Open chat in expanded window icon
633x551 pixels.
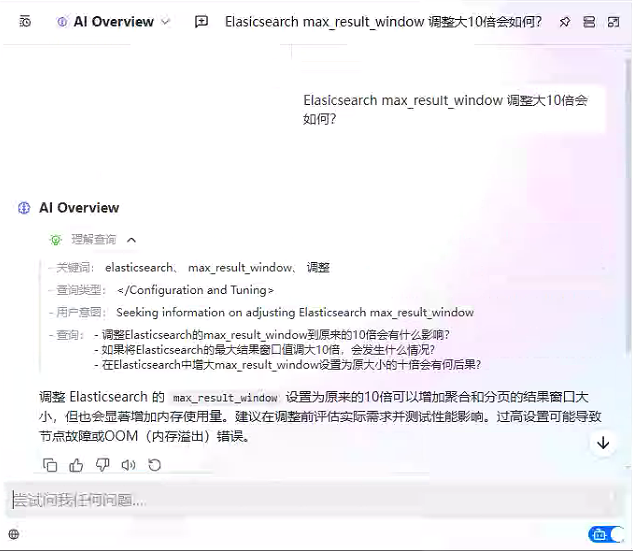click(x=613, y=21)
